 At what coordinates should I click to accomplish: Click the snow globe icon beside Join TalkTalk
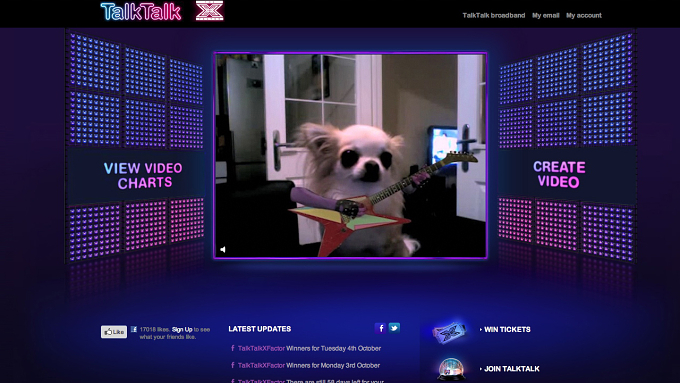451,370
